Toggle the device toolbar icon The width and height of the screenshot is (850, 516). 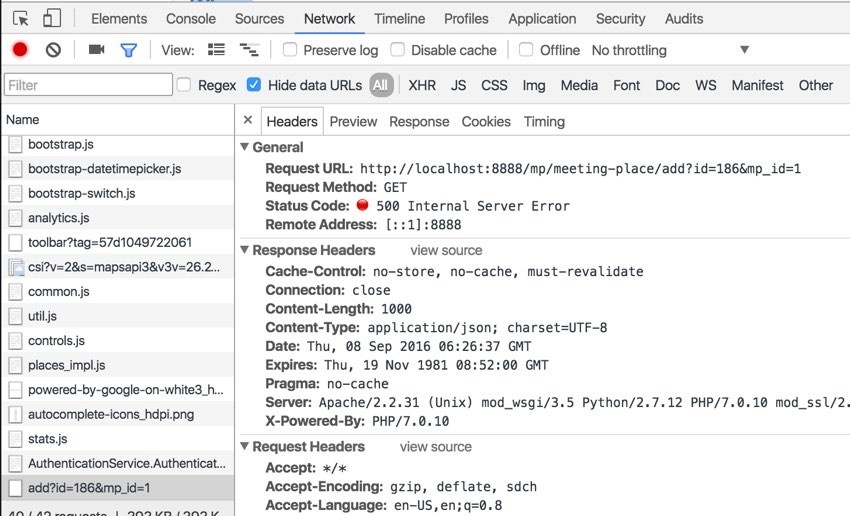click(51, 18)
